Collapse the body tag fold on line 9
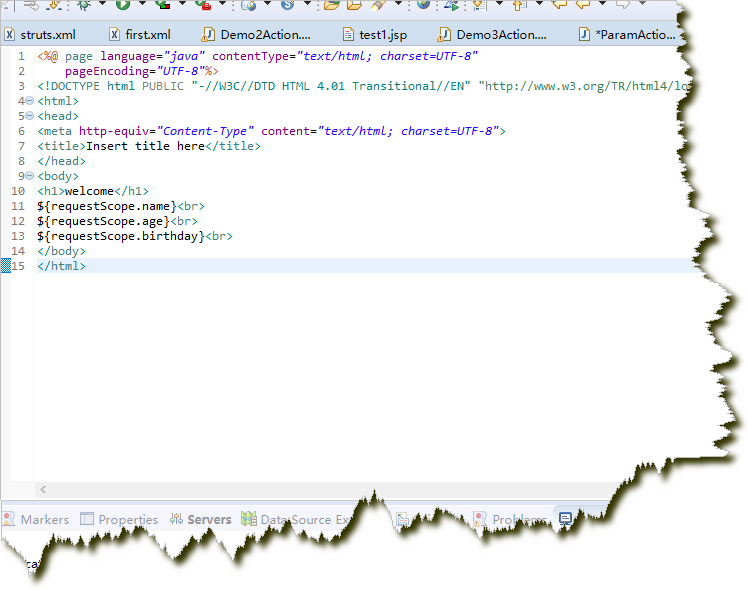 pos(30,176)
